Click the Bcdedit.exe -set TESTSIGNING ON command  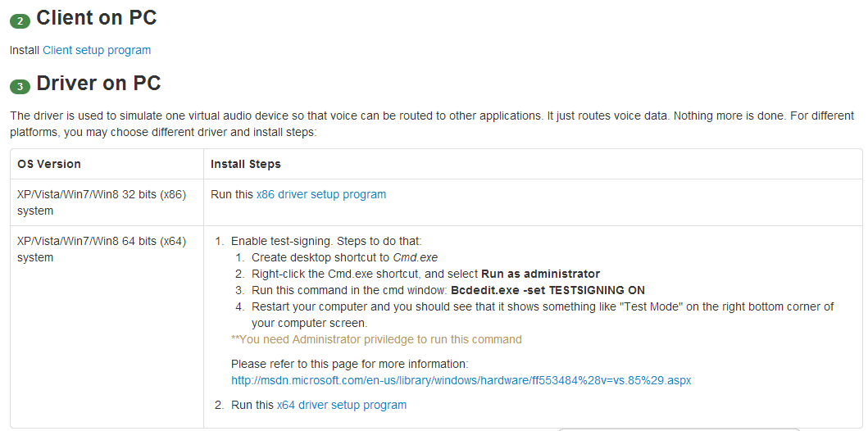point(548,290)
